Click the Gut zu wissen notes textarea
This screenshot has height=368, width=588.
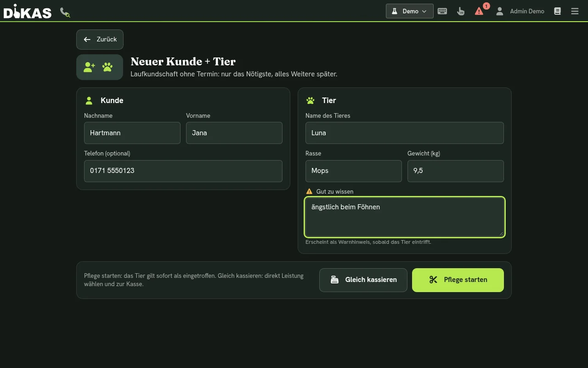click(x=405, y=217)
